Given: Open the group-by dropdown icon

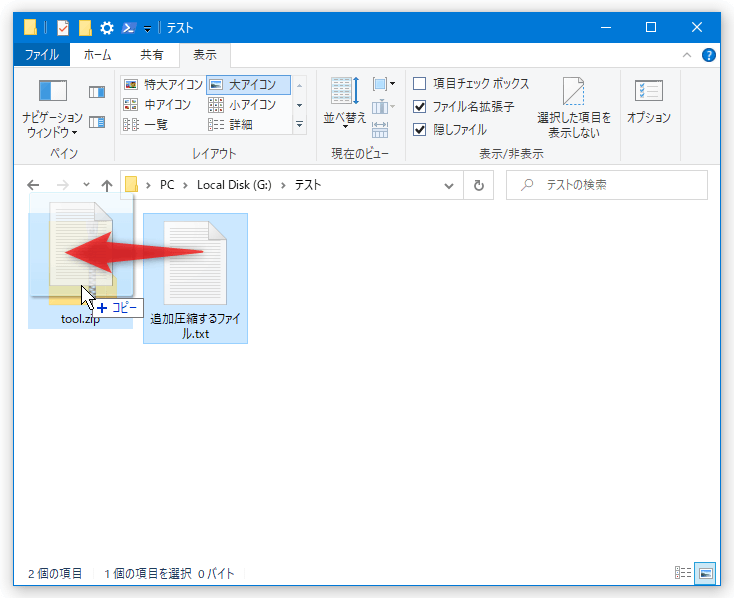Looking at the screenshot, I should 383,84.
